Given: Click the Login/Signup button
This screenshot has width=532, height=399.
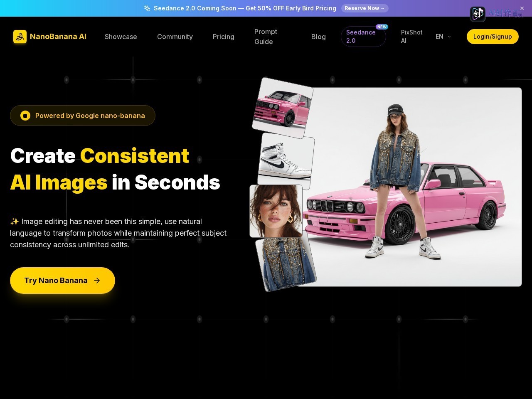Looking at the screenshot, I should [x=493, y=37].
